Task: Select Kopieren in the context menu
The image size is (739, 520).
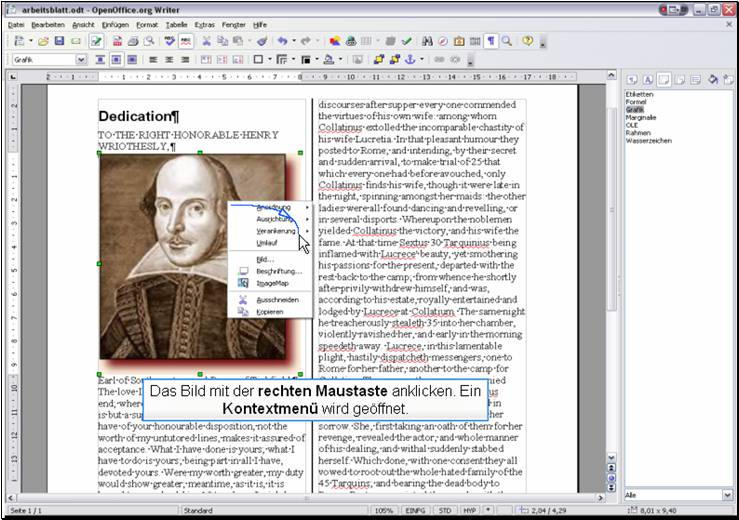Action: tap(270, 311)
